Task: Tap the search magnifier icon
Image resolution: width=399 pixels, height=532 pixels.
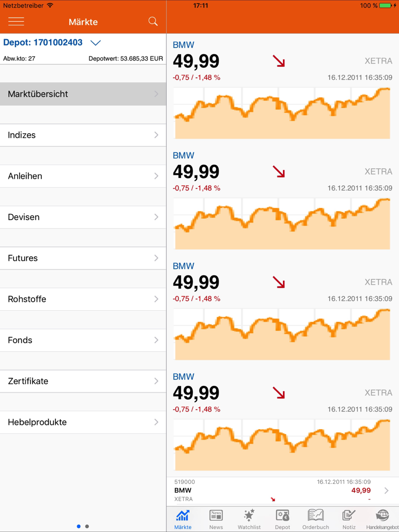Action: click(x=153, y=22)
